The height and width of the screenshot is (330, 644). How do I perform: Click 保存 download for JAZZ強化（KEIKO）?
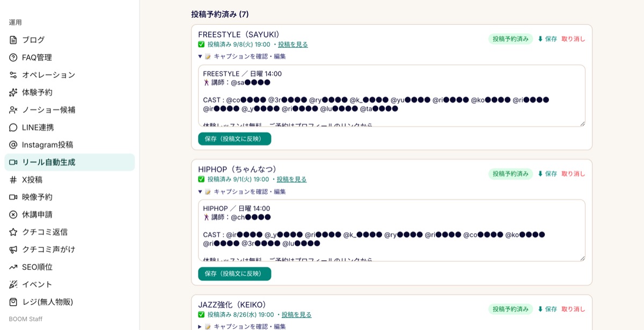click(x=547, y=309)
